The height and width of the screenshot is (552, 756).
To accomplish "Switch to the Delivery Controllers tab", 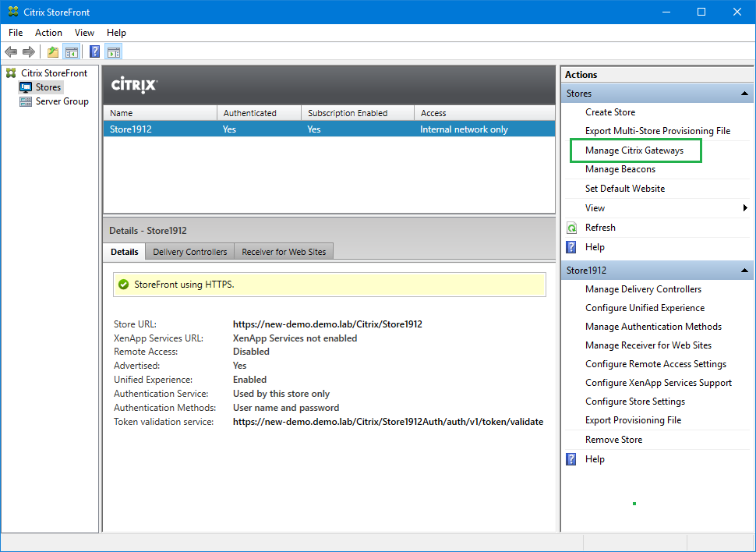I will tap(189, 252).
